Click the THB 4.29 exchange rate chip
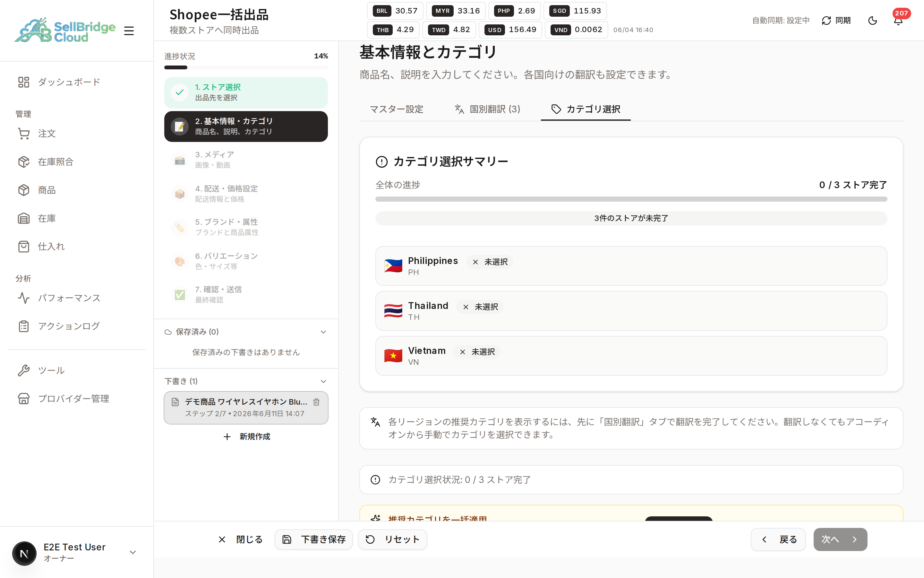The width and height of the screenshot is (924, 578). click(393, 30)
